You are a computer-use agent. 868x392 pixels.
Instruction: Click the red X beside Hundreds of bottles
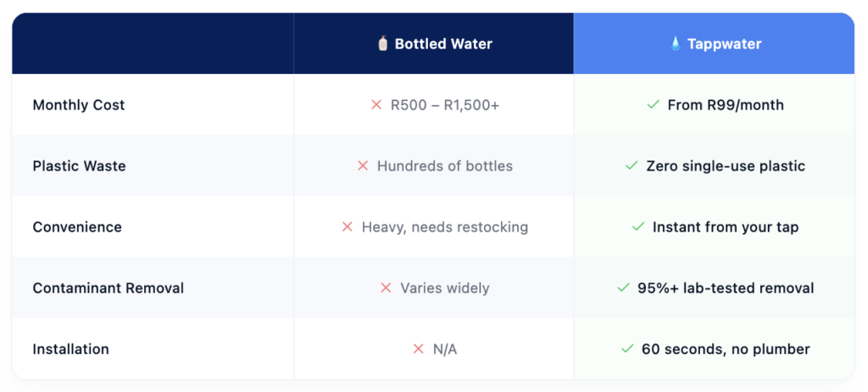click(363, 165)
